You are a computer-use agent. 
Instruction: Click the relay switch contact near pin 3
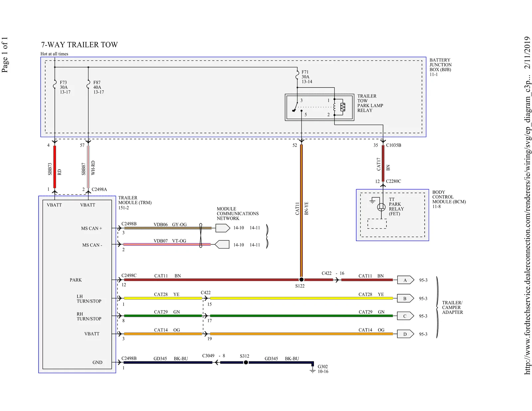[x=295, y=107]
